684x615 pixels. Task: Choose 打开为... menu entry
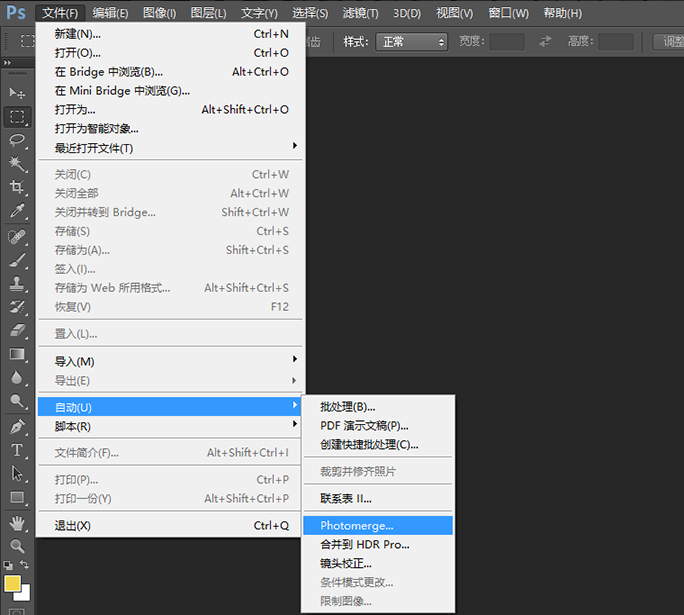[170, 109]
